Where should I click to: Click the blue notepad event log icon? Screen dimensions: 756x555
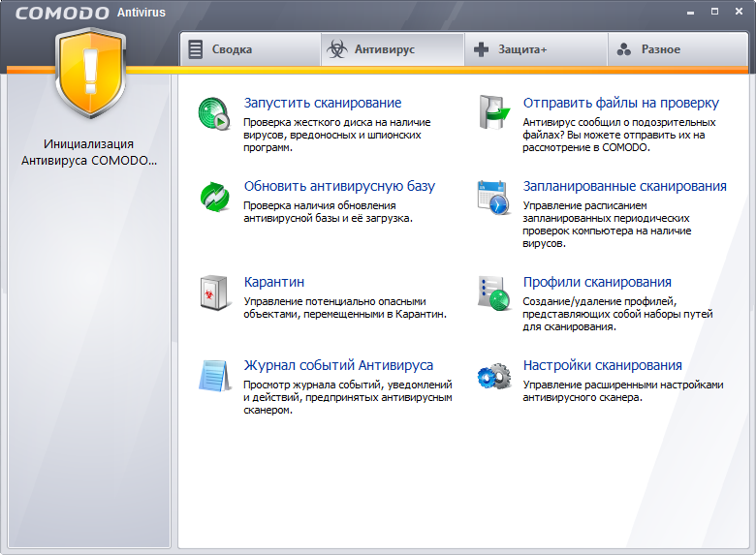(x=214, y=376)
